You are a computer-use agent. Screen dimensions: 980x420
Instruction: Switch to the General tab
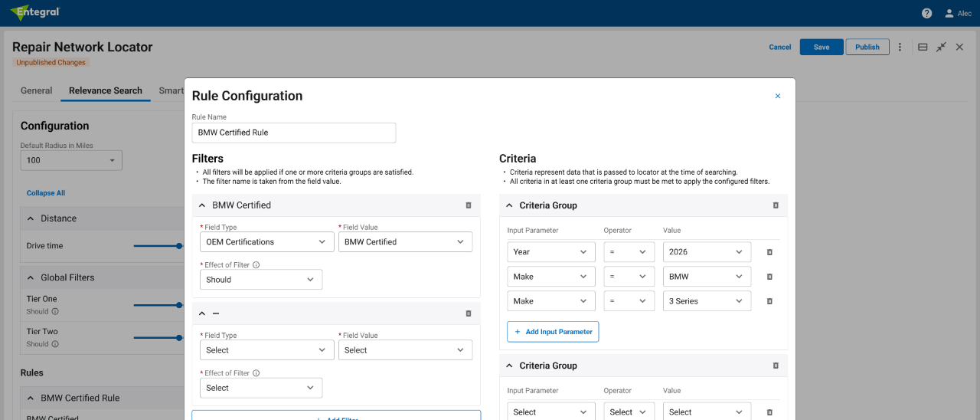(37, 90)
